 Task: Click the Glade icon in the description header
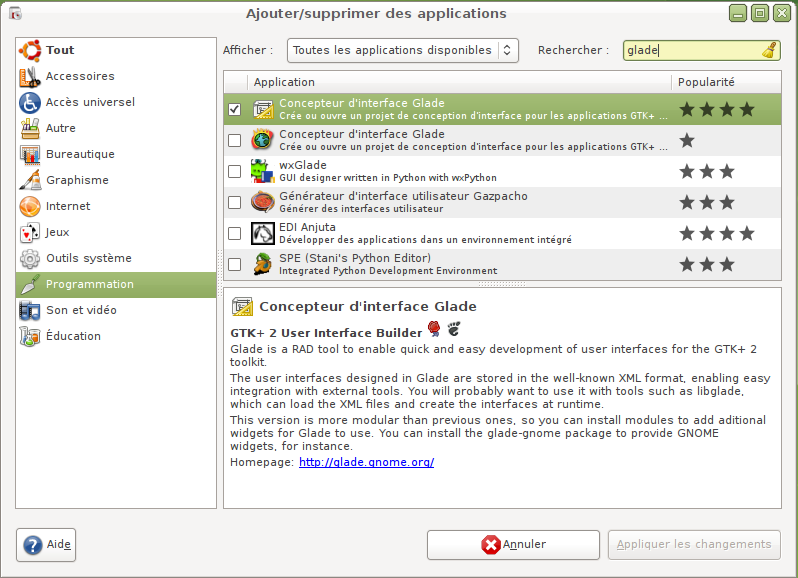click(x=242, y=307)
